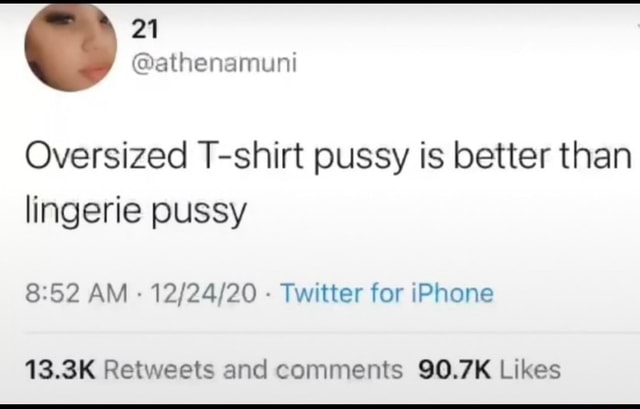Click the word "Twitter" in blue source text
The height and width of the screenshot is (409, 640).
click(321, 293)
